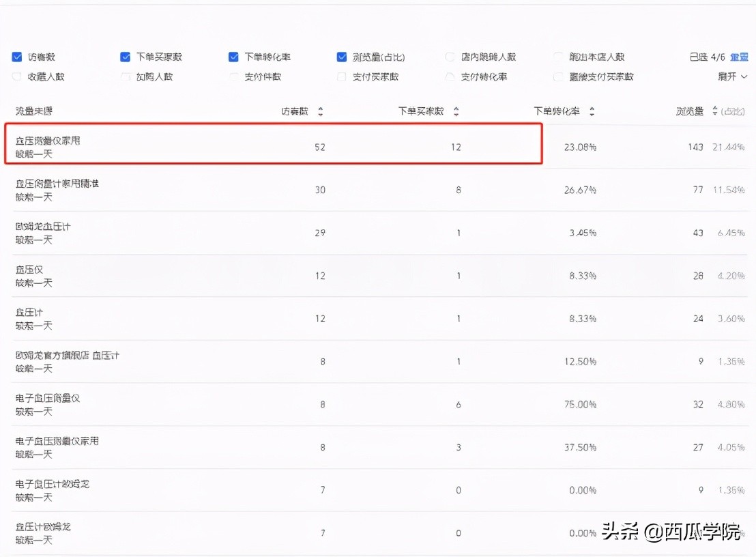Viewport: 756px width, 557px height.
Task: Click visitor count 29
Action: 320,233
